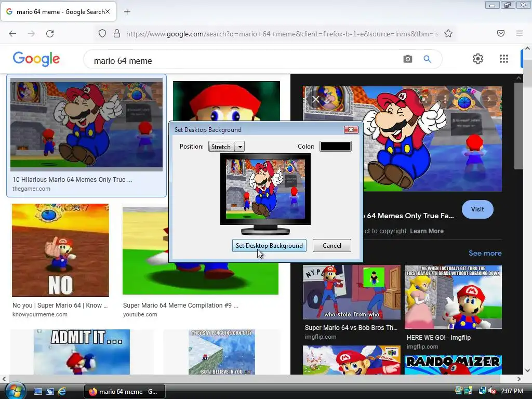Confirm with Set Desktop Background button

coord(269,246)
